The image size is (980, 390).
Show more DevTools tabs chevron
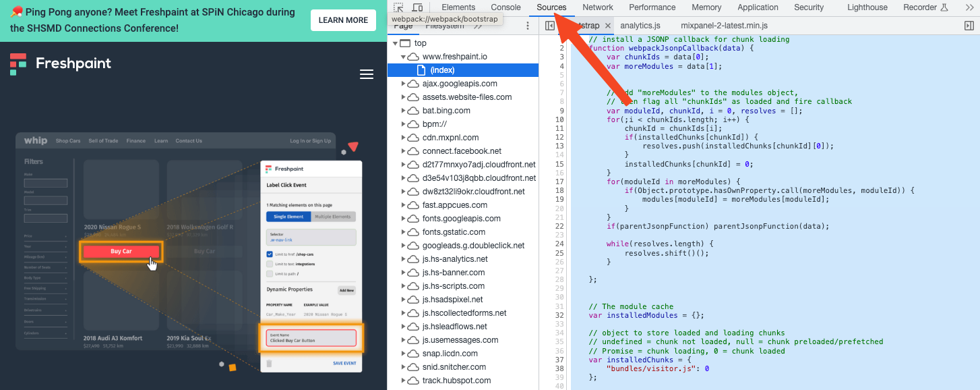point(969,7)
